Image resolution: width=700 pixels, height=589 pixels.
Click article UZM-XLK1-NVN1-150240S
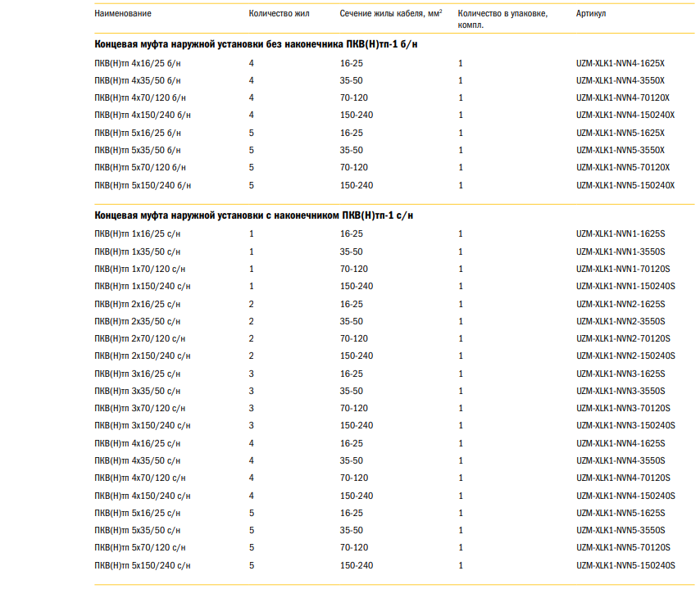[x=626, y=286]
